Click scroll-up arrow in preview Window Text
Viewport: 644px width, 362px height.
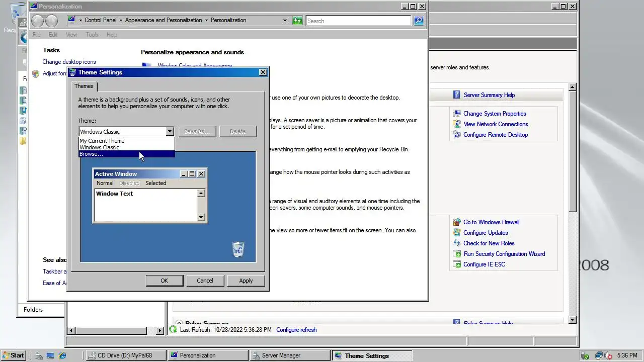tap(201, 194)
